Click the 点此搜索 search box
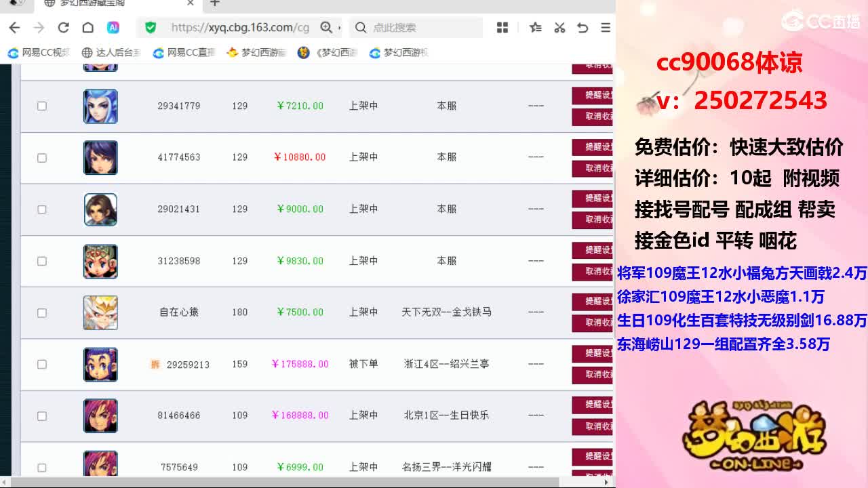Viewport: 868px width, 488px height. point(416,28)
